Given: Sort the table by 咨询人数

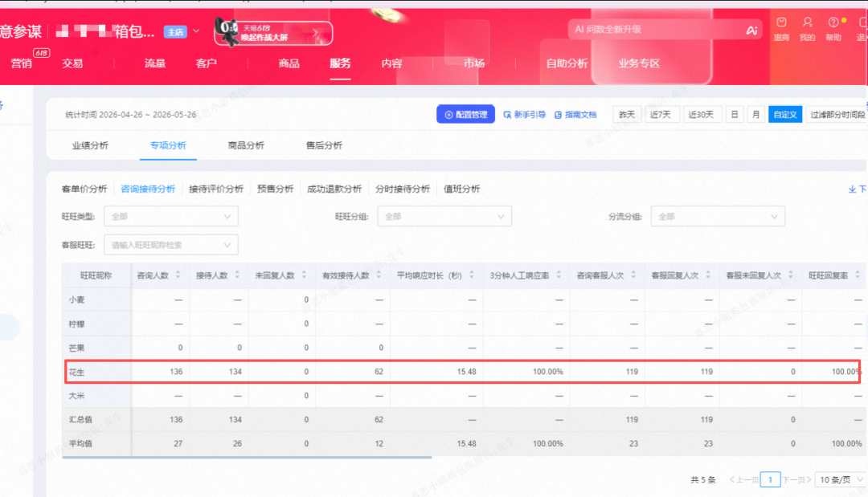Looking at the screenshot, I should (178, 275).
